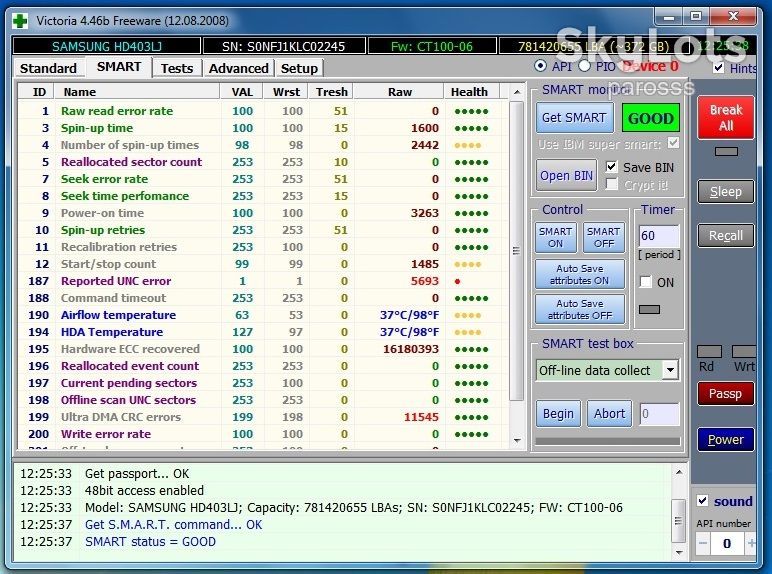The image size is (772, 574).
Task: Click the red Break All button
Action: point(726,118)
